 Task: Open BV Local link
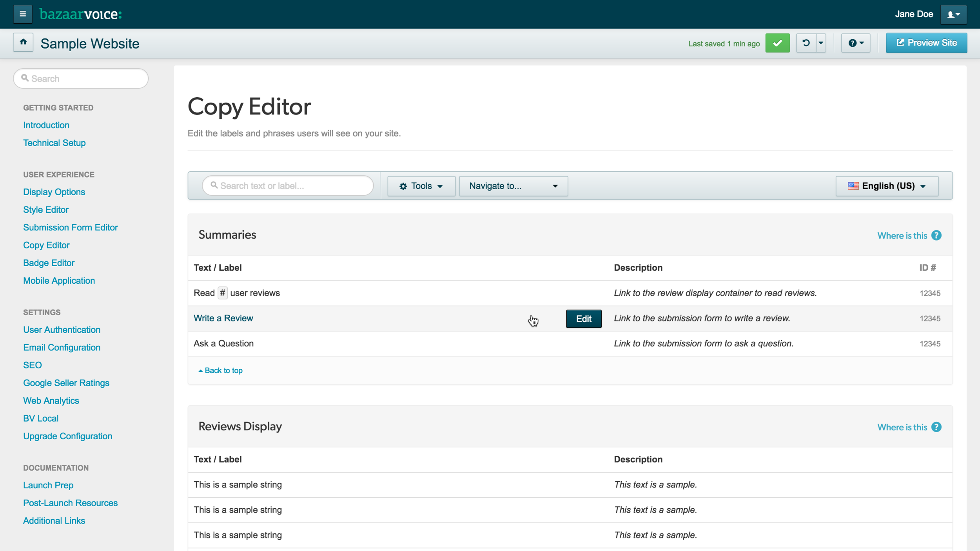coord(41,418)
